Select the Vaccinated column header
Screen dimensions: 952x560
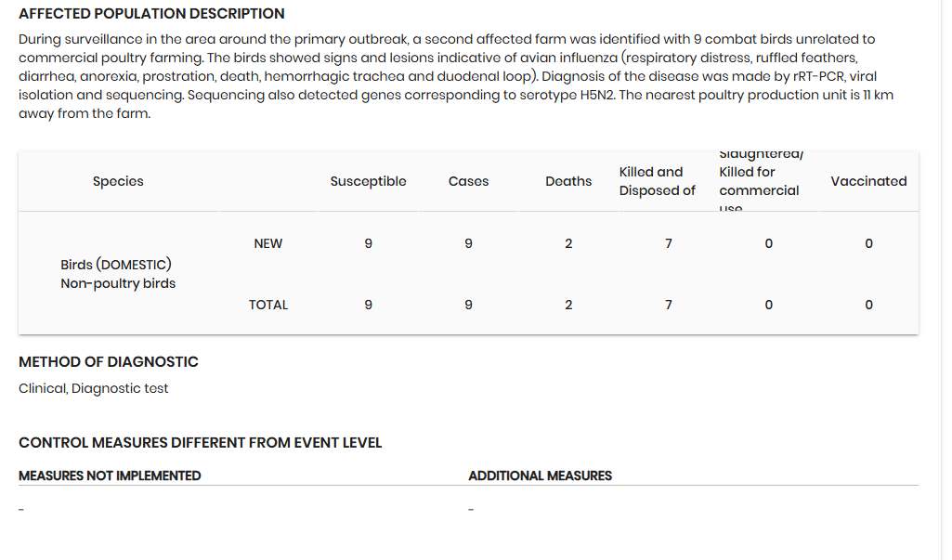coord(868,181)
